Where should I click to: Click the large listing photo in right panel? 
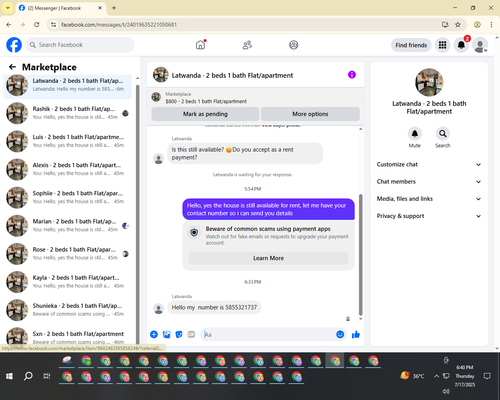click(429, 82)
